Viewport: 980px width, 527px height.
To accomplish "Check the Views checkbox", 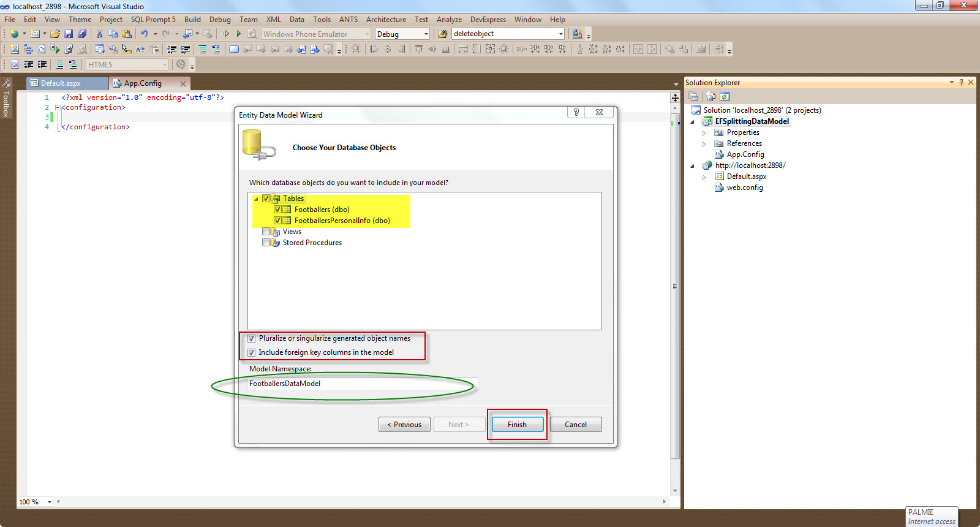I will 266,232.
